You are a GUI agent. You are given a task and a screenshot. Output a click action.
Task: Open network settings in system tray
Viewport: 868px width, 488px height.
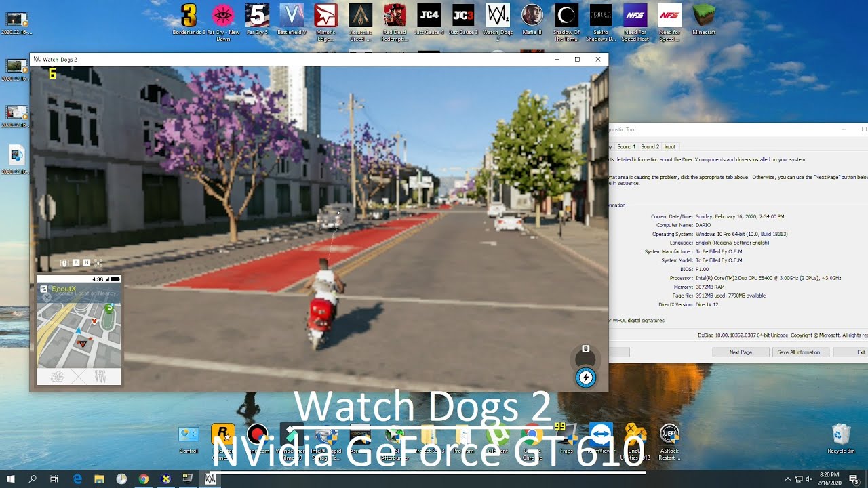pos(798,479)
